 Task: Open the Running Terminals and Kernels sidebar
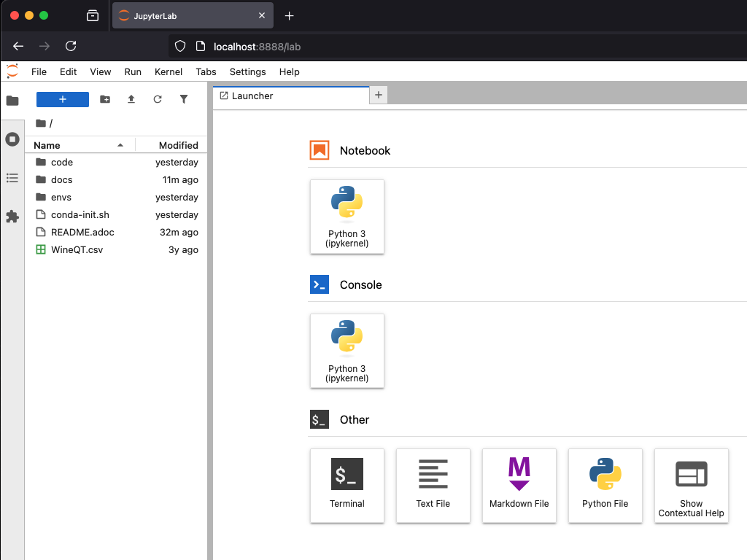click(12, 139)
